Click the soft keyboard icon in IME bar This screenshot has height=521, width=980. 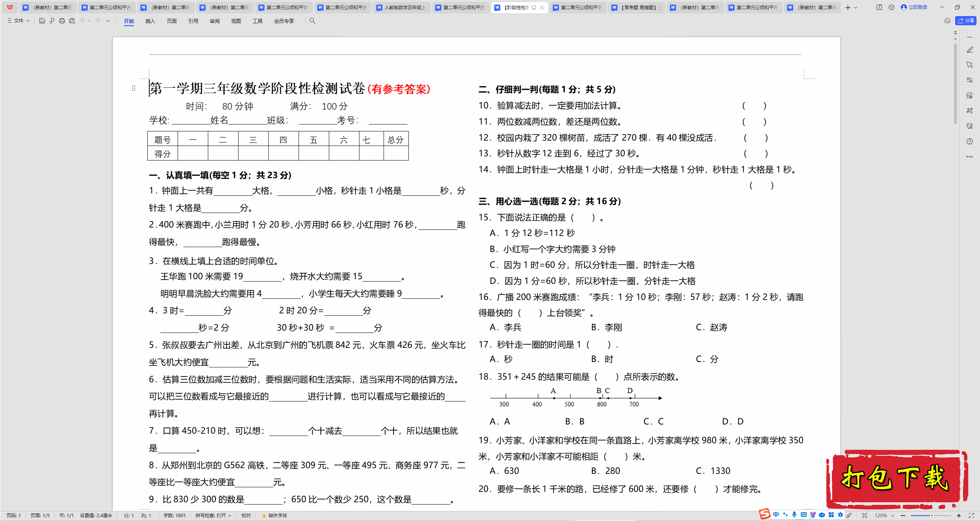(804, 515)
